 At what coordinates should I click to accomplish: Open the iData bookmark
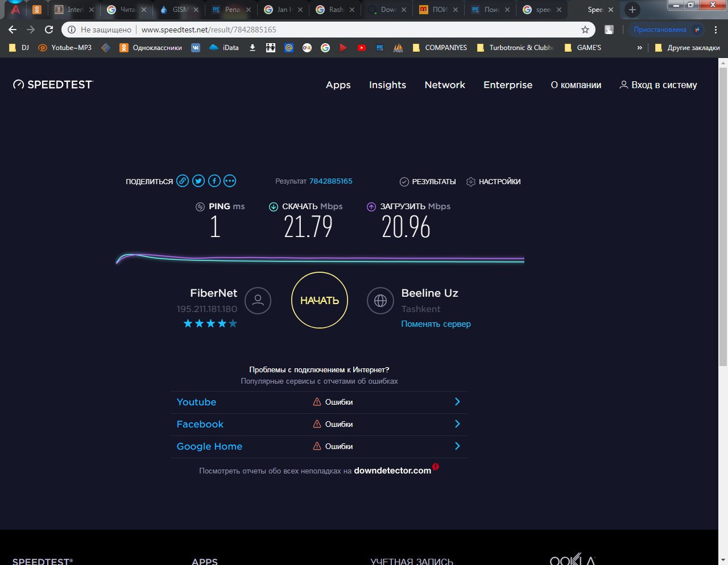pyautogui.click(x=224, y=48)
